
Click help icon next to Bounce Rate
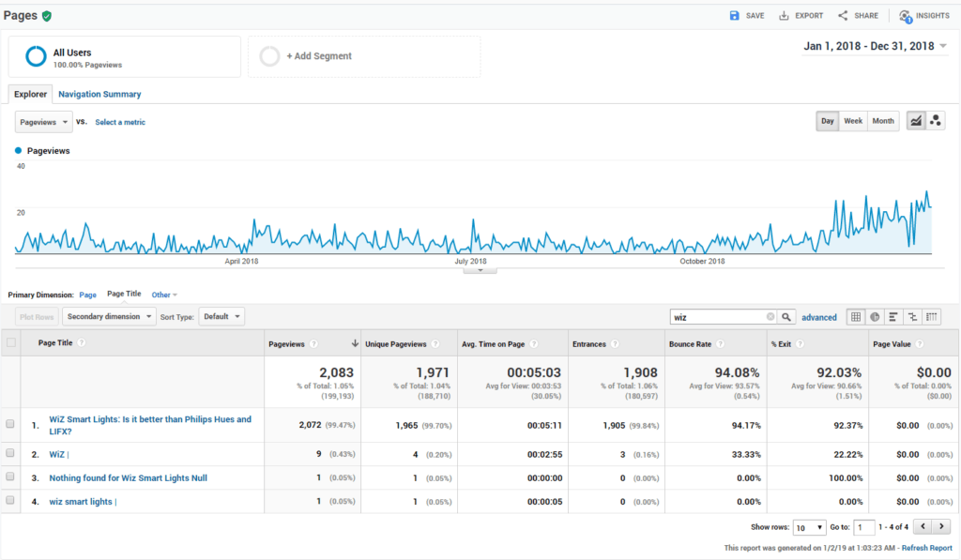pyautogui.click(x=720, y=343)
